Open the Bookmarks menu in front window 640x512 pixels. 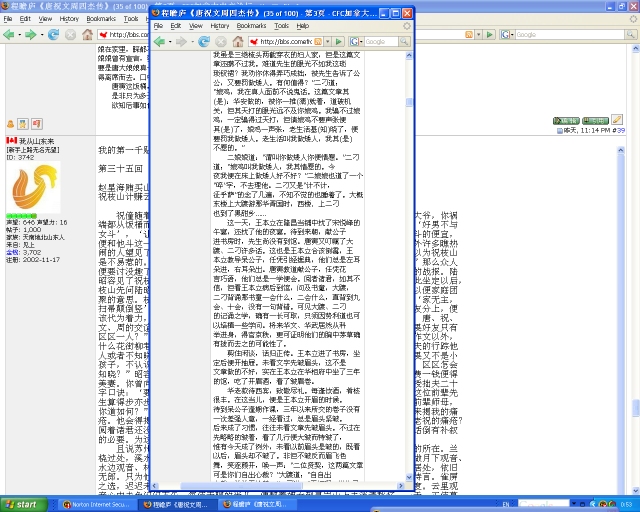(251, 25)
